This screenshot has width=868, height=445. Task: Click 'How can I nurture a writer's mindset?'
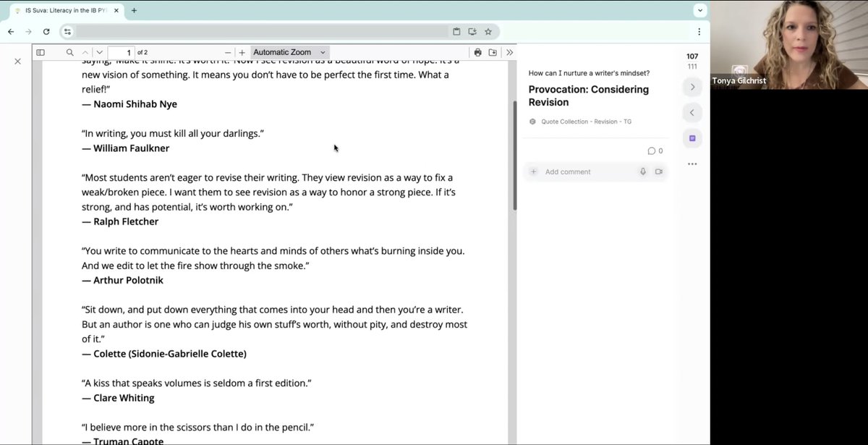pos(589,73)
